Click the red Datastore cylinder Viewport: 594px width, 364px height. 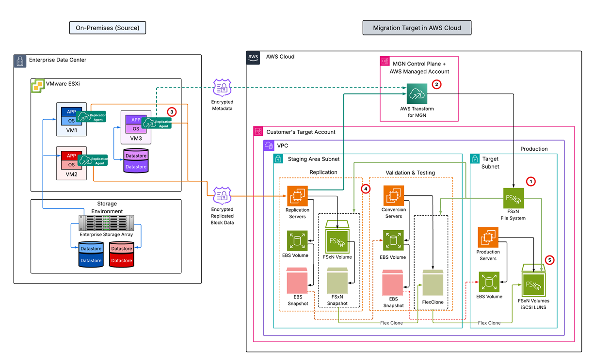click(x=121, y=253)
